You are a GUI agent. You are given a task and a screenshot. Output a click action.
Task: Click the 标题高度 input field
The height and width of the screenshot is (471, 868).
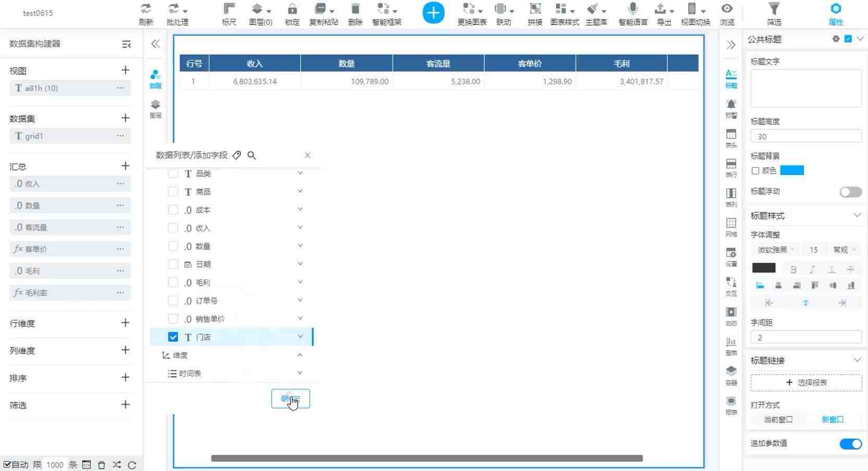[x=806, y=137]
